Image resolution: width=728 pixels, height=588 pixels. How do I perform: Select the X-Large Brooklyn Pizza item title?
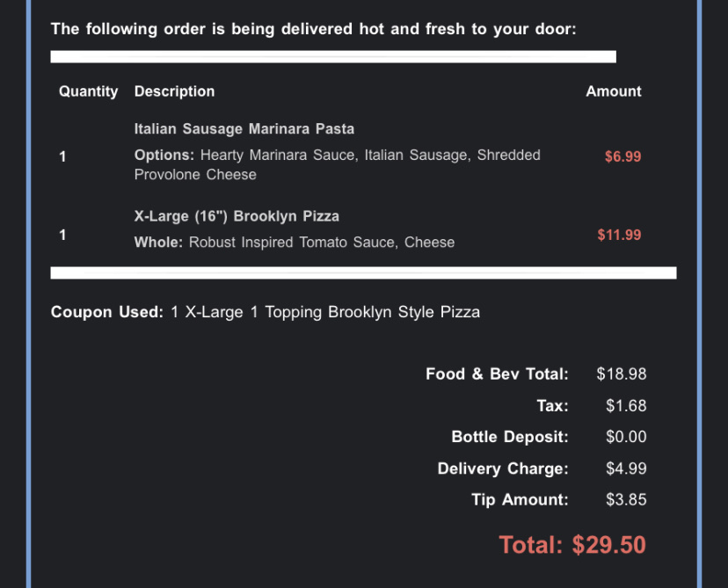237,216
